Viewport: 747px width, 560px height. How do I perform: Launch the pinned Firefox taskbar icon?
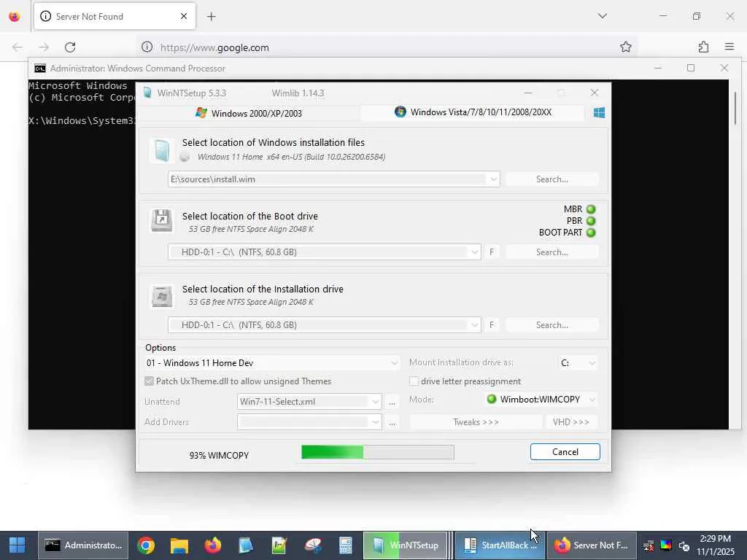(x=213, y=545)
